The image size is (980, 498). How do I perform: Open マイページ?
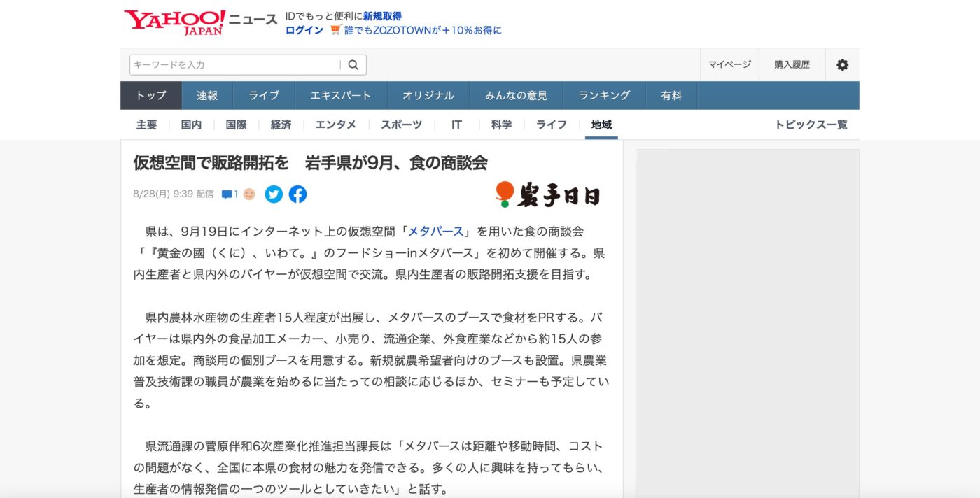click(729, 64)
